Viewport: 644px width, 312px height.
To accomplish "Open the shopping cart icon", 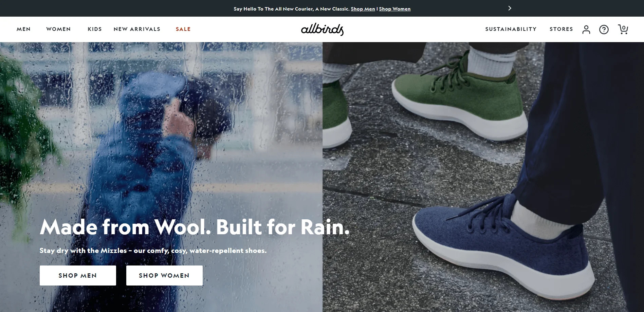I will pyautogui.click(x=623, y=29).
